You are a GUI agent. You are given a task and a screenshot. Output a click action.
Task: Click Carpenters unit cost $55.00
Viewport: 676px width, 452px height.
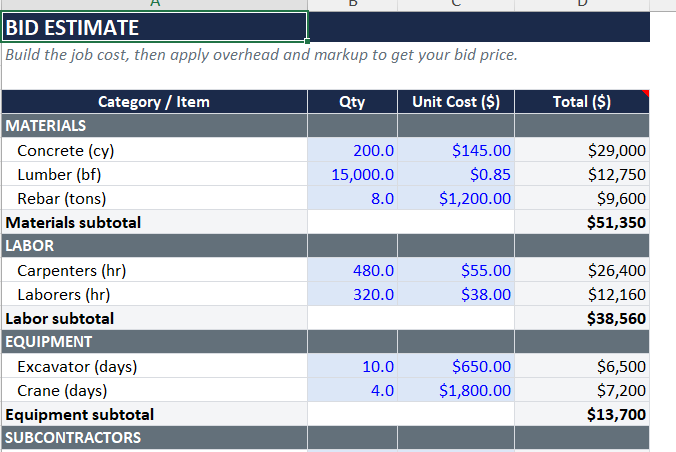pyautogui.click(x=456, y=270)
